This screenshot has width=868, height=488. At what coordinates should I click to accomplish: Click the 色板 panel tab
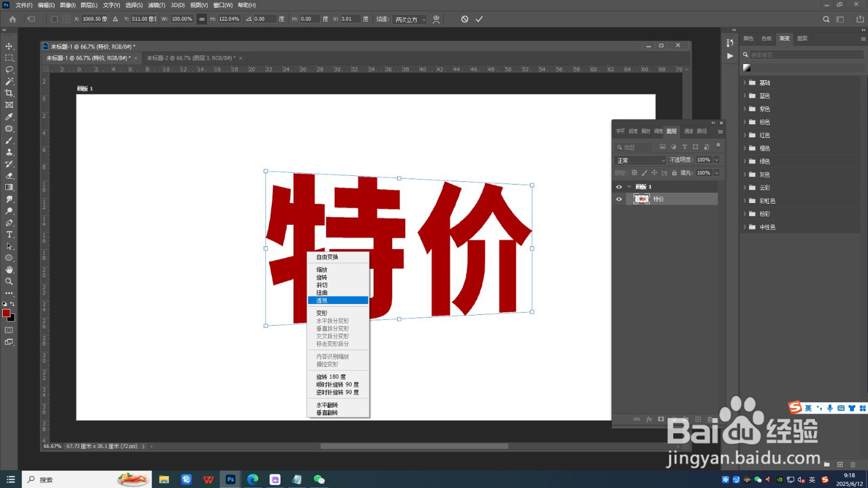coord(766,39)
